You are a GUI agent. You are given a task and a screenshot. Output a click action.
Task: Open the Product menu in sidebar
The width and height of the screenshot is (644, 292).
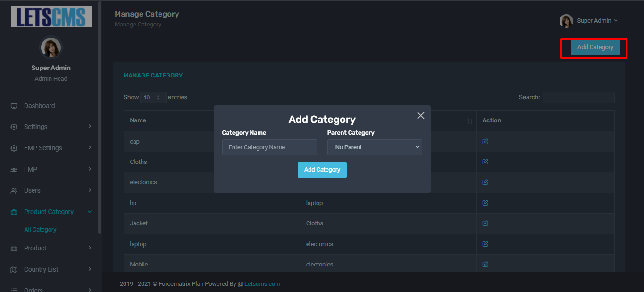[x=35, y=249]
